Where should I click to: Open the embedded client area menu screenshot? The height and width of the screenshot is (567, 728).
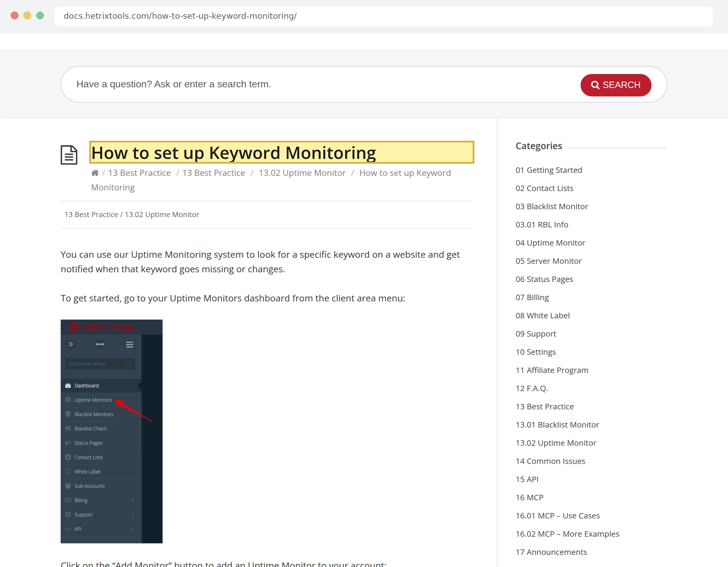click(x=111, y=431)
